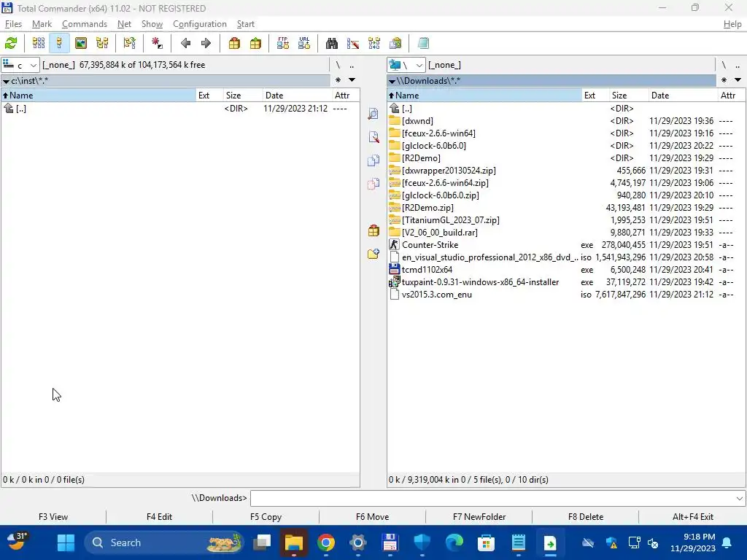Open the Net menu
The image size is (747, 560).
124,24
